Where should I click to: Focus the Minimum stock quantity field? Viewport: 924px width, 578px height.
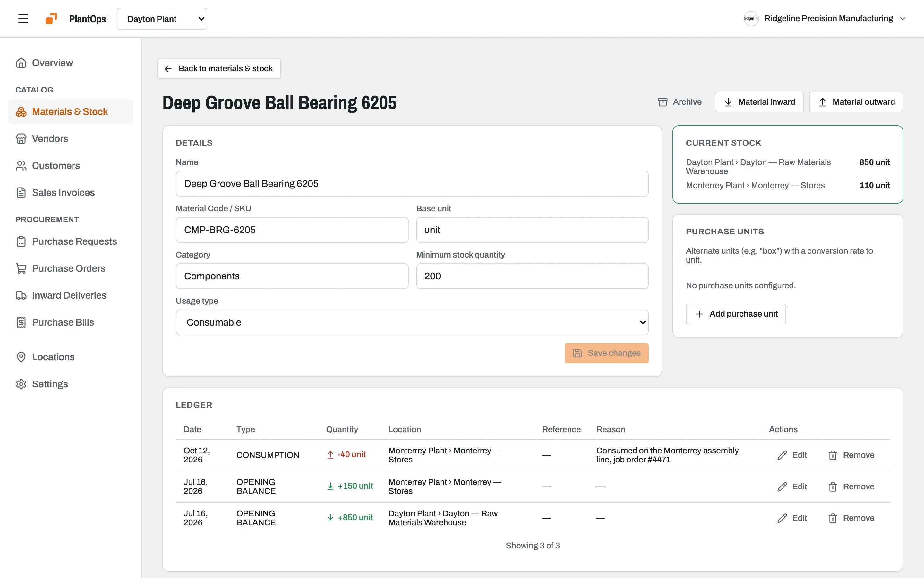(x=532, y=276)
